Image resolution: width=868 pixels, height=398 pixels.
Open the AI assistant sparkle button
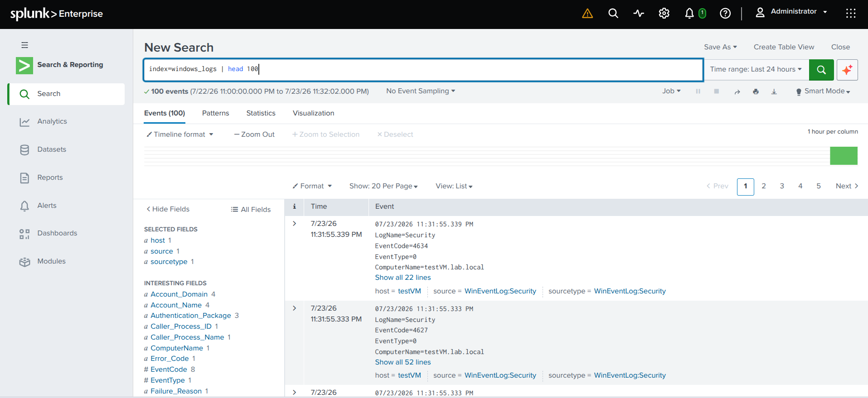847,70
